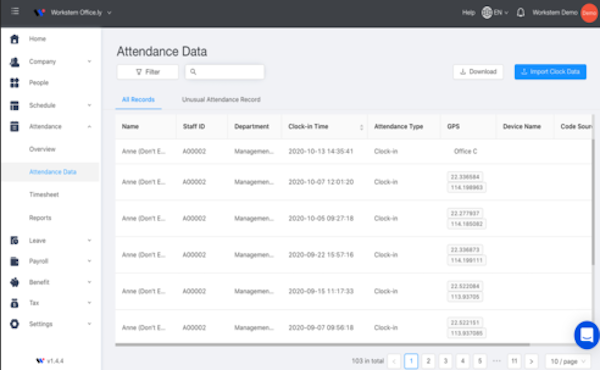Image resolution: width=600 pixels, height=370 pixels.
Task: Open the notifications bell
Action: [x=520, y=13]
